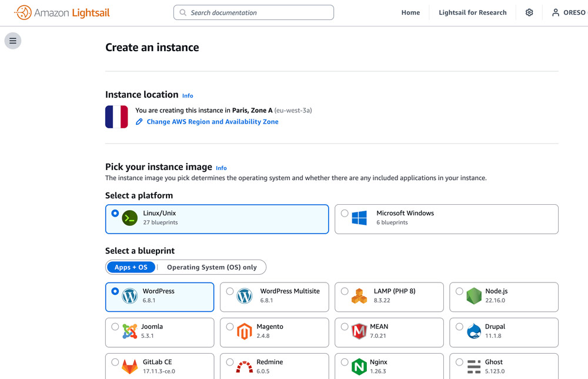Image resolution: width=588 pixels, height=379 pixels.
Task: Open the hamburger navigation menu
Action: pos(13,41)
